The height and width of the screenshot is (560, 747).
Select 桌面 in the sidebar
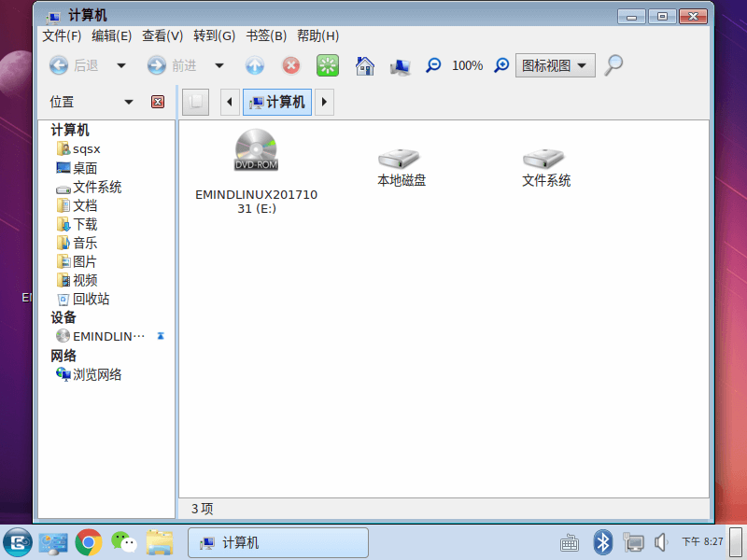pos(77,168)
